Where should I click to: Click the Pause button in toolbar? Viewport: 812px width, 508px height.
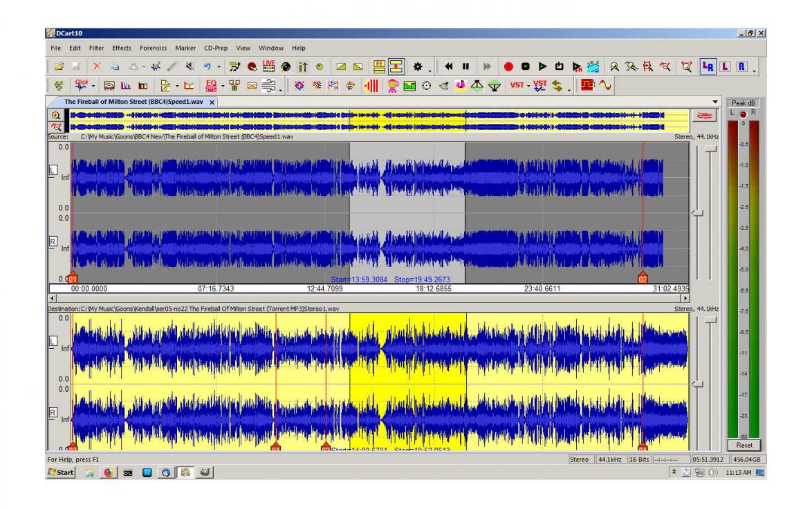(465, 66)
